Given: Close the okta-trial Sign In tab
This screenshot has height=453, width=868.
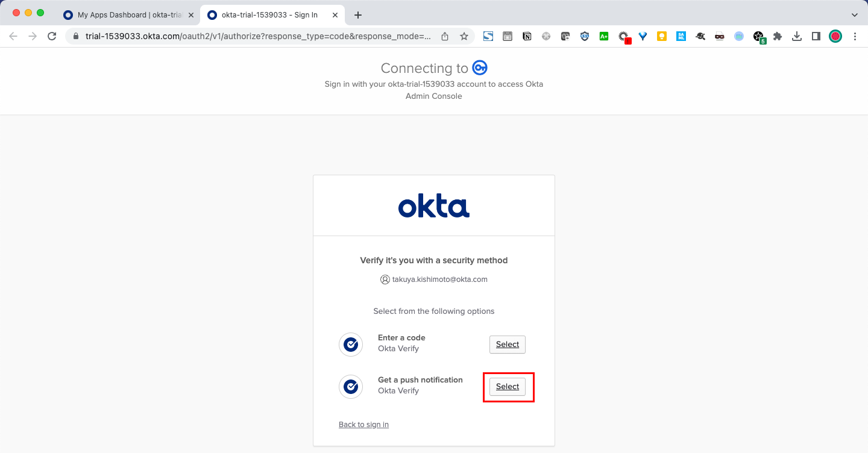Looking at the screenshot, I should tap(335, 14).
